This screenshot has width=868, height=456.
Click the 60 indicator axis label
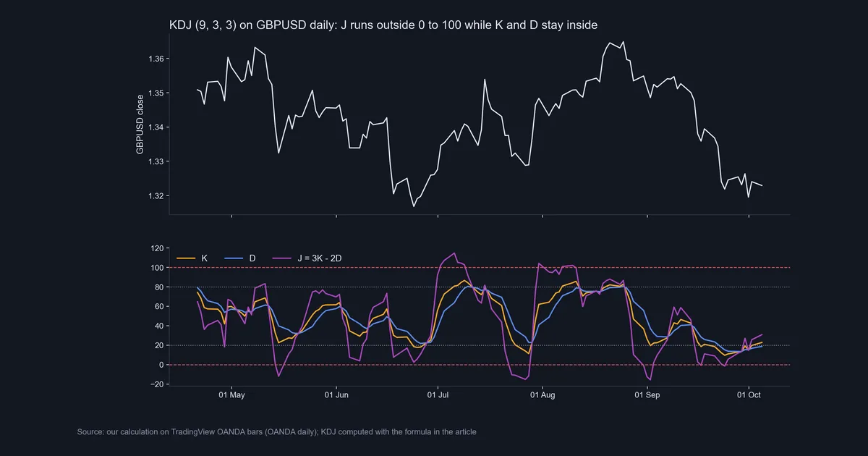160,307
